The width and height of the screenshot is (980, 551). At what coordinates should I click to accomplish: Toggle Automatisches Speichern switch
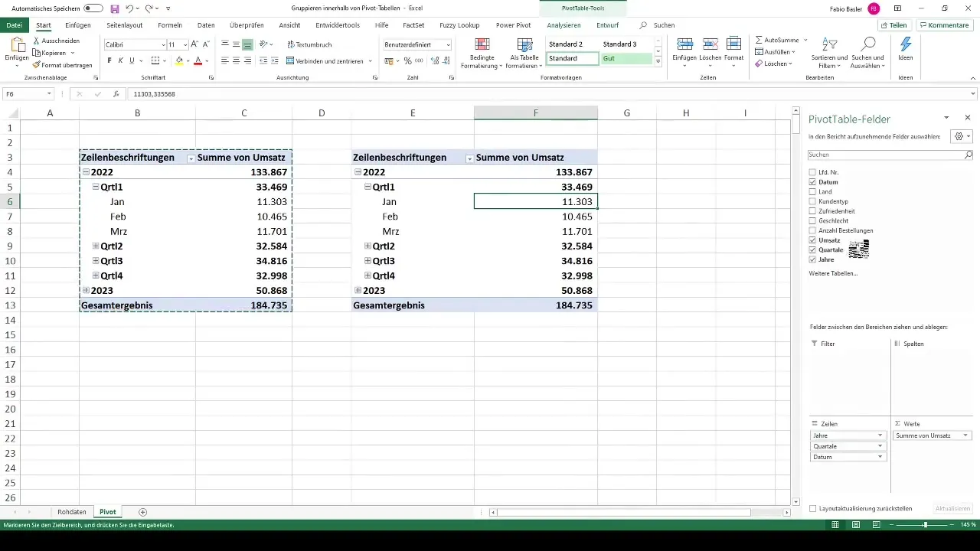coord(93,8)
